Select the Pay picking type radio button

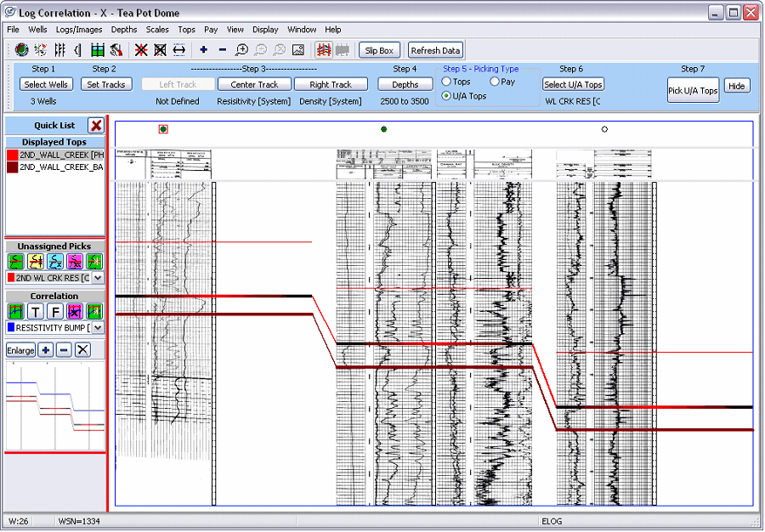tap(495, 82)
